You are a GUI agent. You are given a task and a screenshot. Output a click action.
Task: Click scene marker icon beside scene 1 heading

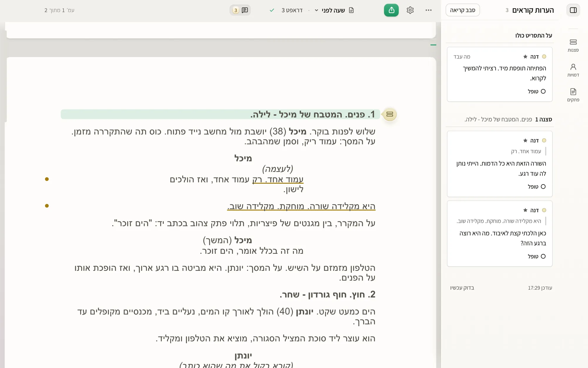tap(390, 114)
